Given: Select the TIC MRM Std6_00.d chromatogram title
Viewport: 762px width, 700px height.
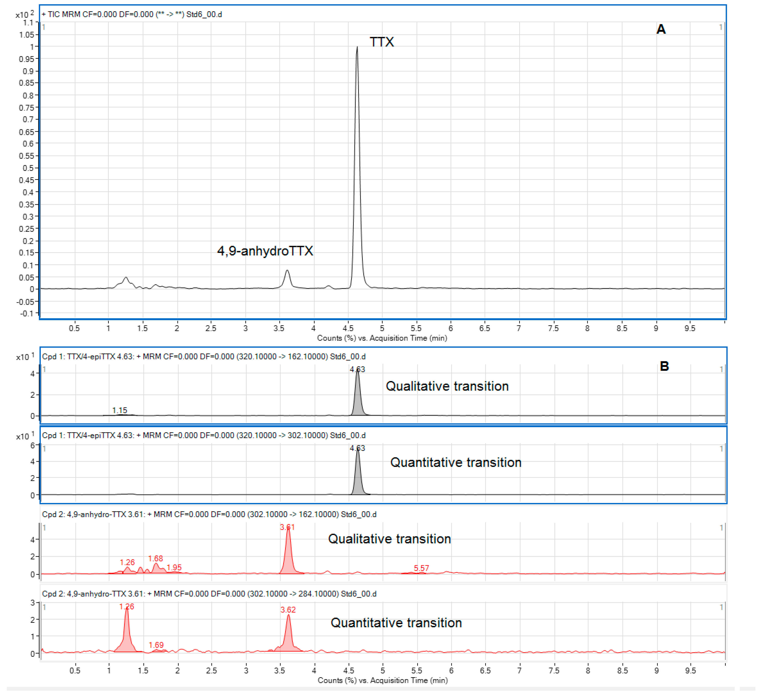Looking at the screenshot, I should 132,14.
